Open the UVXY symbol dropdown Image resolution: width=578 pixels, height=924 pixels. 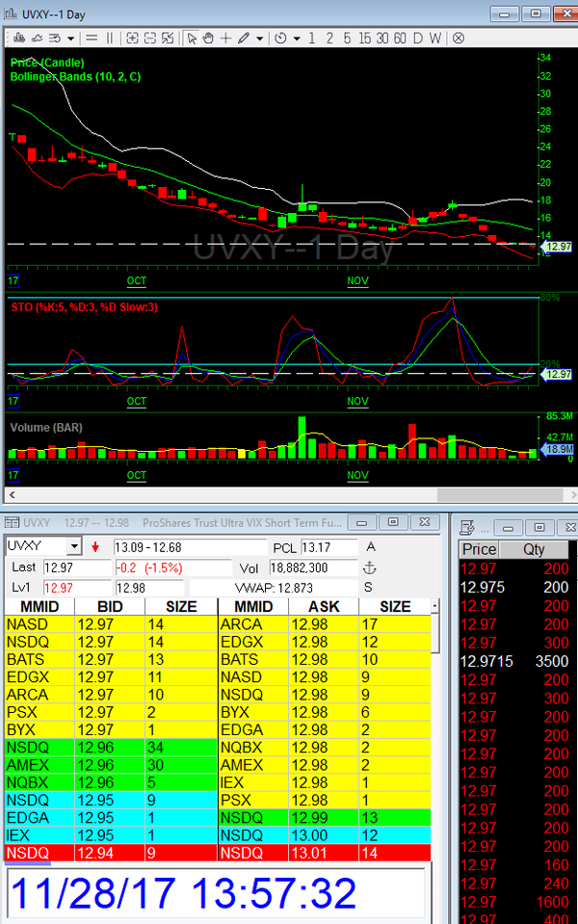tap(74, 546)
